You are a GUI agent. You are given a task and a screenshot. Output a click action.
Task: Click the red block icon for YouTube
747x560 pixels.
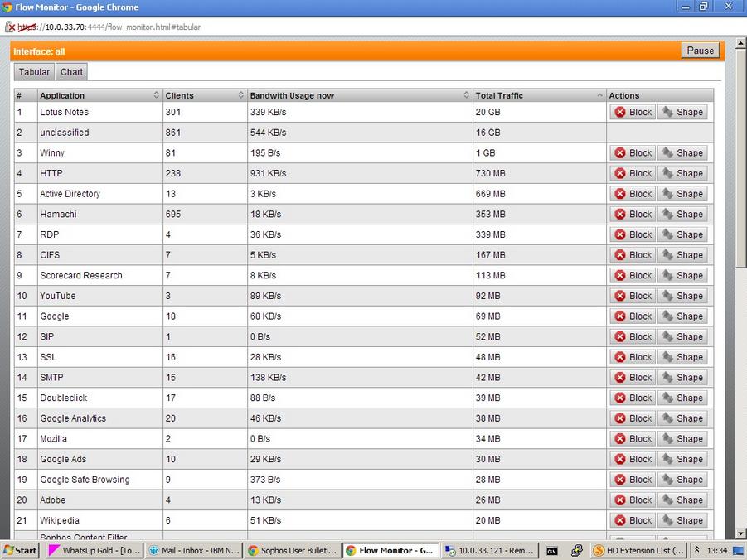click(620, 296)
